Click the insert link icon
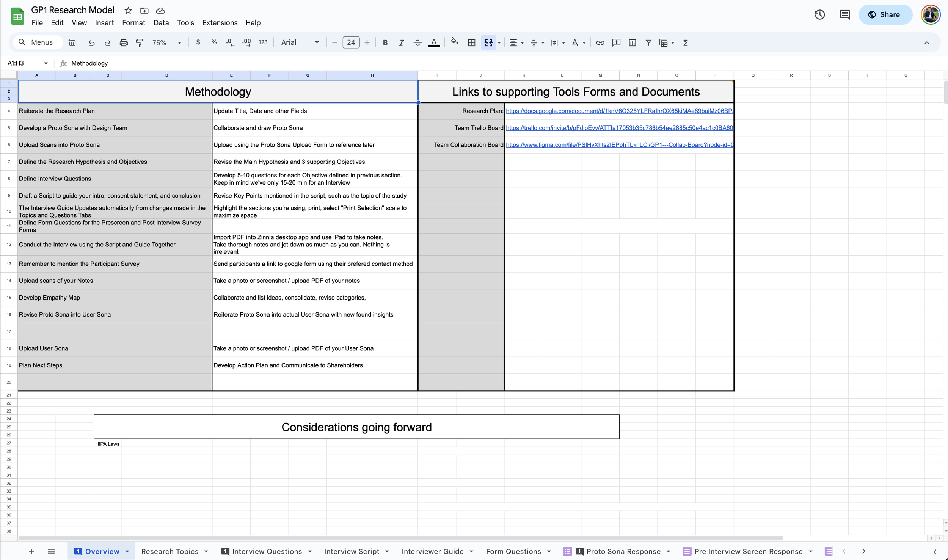 [x=600, y=42]
